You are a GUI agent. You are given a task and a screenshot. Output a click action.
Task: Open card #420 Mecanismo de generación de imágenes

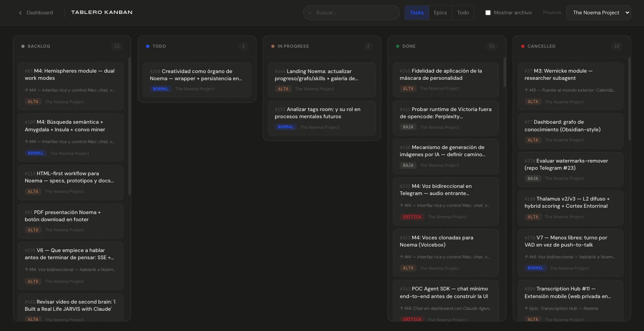point(446,157)
